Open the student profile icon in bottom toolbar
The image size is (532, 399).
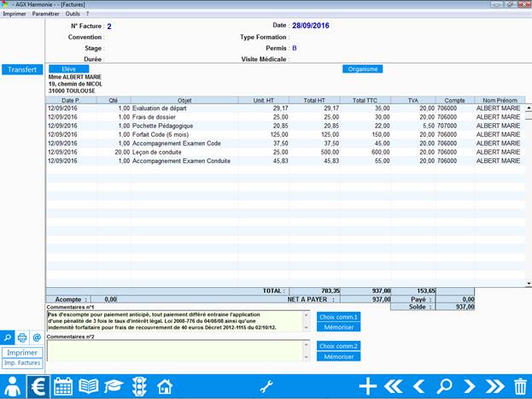point(13,386)
